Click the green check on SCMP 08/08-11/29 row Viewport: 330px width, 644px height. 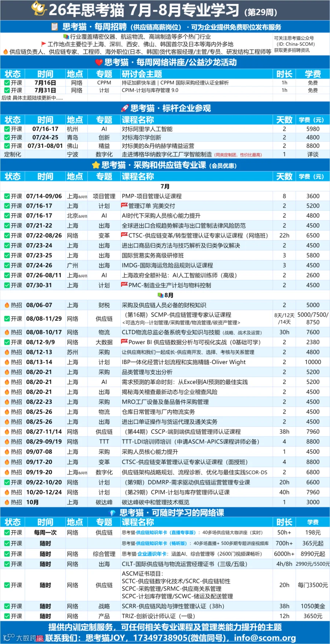coord(7,319)
